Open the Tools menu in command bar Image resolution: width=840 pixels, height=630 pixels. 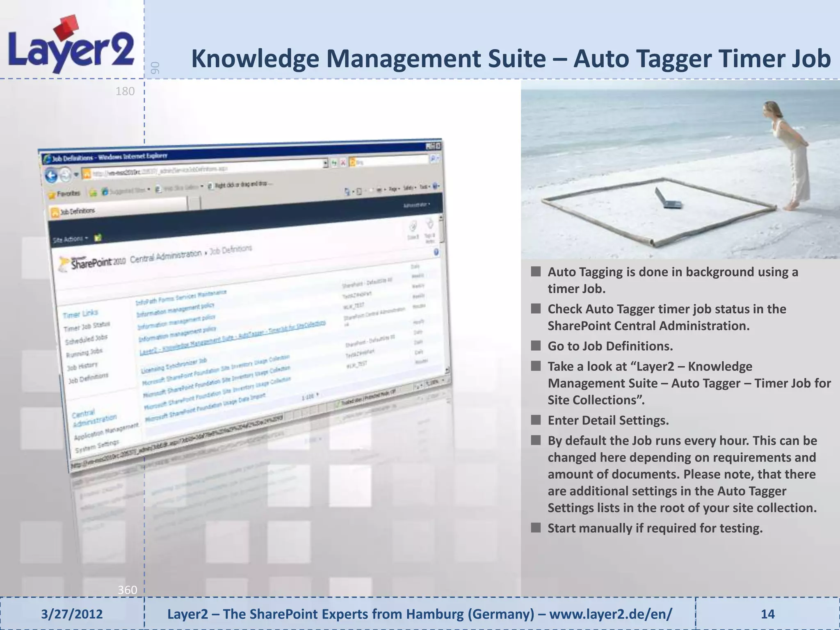425,187
